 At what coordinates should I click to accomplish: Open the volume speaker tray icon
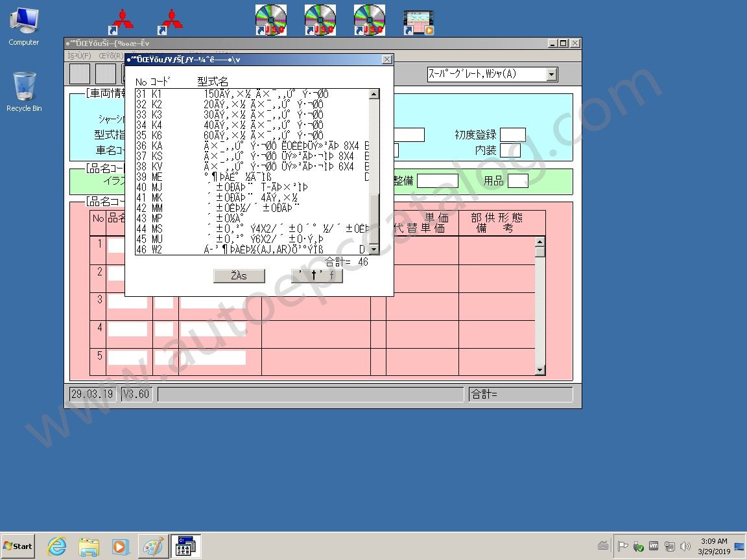685,546
